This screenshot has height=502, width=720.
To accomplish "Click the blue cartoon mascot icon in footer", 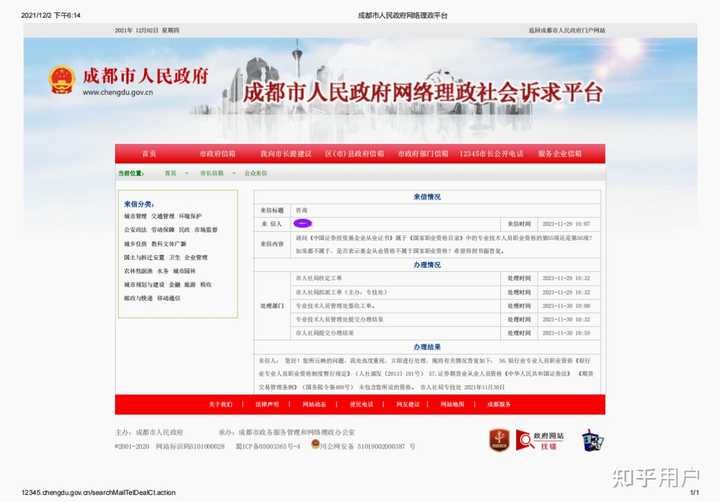I will click(593, 440).
